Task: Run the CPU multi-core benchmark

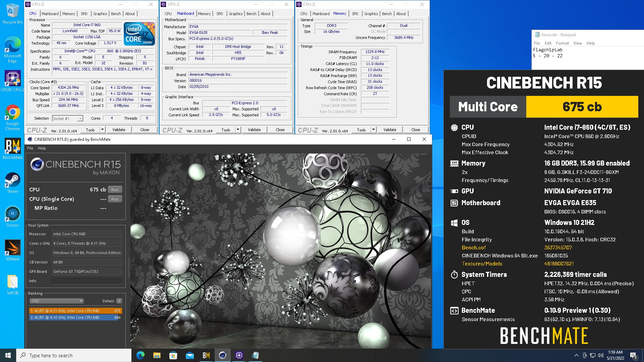Action: [x=115, y=190]
